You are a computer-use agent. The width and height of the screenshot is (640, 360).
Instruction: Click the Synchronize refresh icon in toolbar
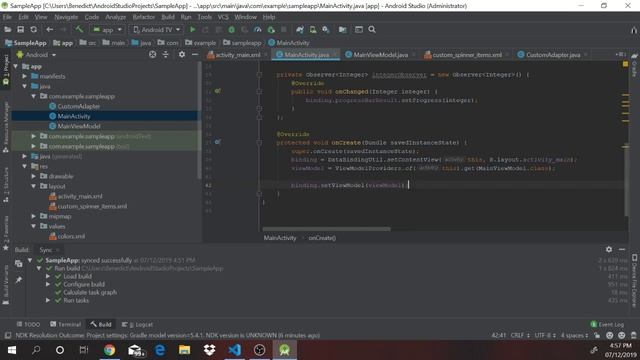33,29
